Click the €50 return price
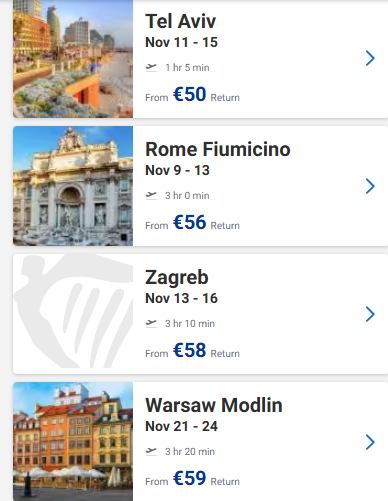 pos(189,94)
